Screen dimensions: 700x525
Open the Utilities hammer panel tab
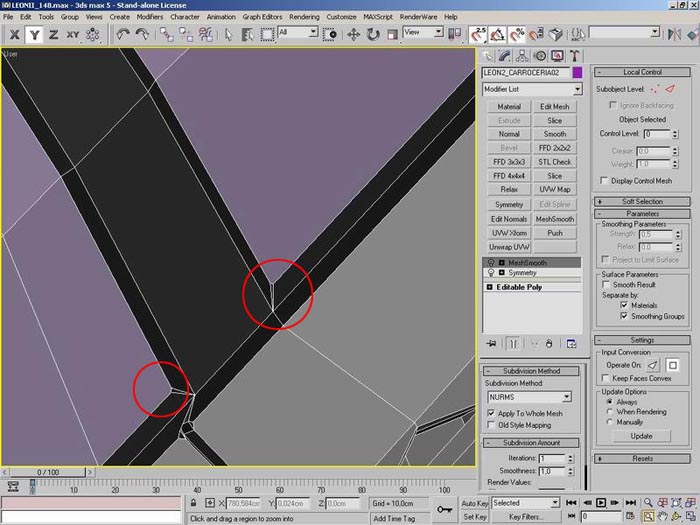(x=576, y=56)
